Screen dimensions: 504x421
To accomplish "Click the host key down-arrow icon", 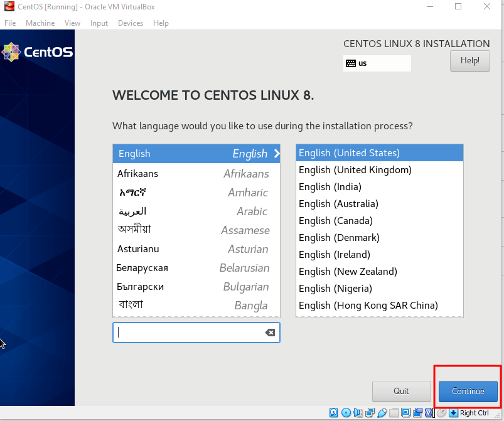I will tap(454, 413).
